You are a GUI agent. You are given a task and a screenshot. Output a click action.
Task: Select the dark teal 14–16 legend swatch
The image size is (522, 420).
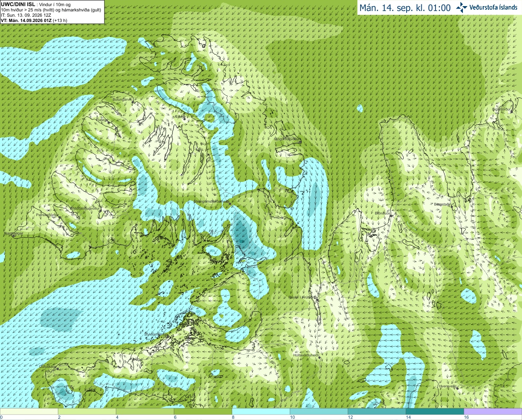click(435, 411)
